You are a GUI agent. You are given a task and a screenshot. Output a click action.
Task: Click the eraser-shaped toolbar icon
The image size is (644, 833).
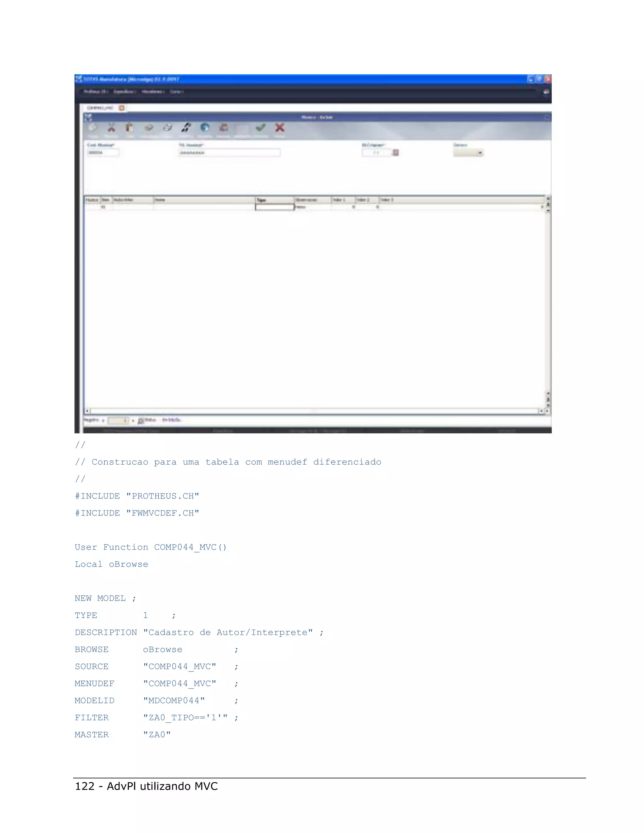(149, 127)
